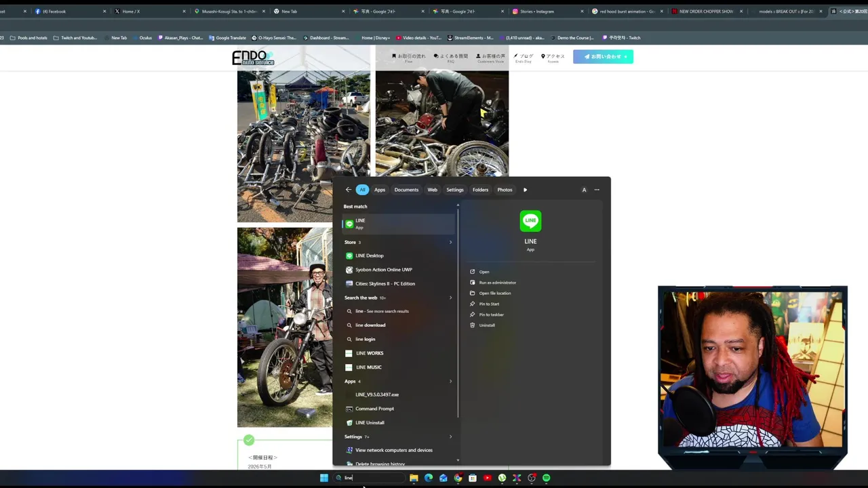Switch to the Settings filter tab
Image resolution: width=868 pixels, height=488 pixels.
[455, 190]
